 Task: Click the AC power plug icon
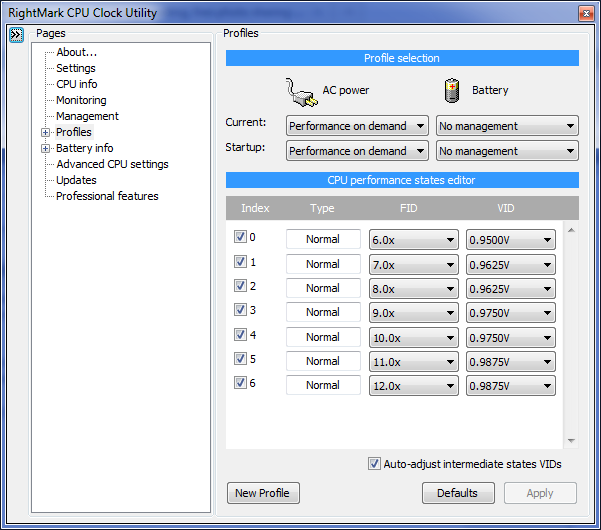click(302, 92)
